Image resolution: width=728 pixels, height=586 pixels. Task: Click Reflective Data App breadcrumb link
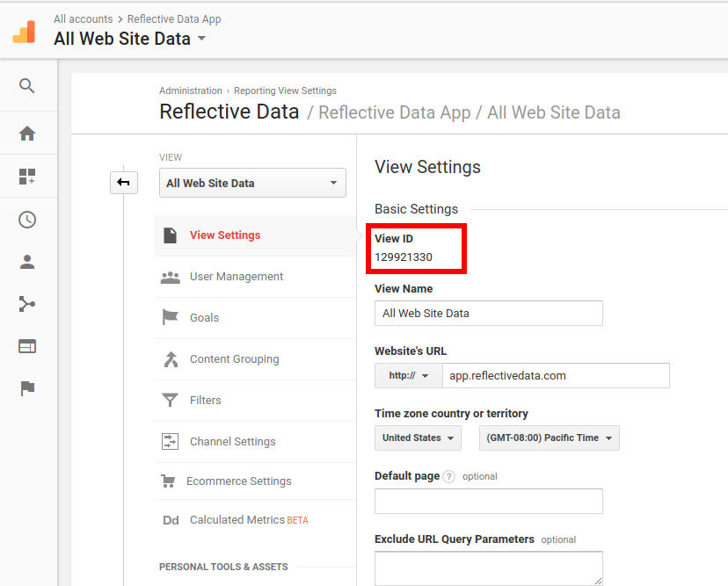click(174, 19)
